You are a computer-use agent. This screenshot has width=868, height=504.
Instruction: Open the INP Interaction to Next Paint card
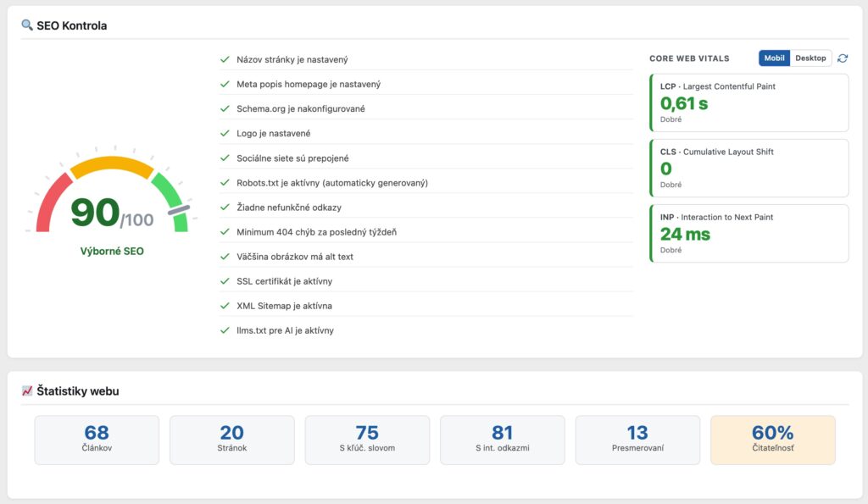pos(749,234)
